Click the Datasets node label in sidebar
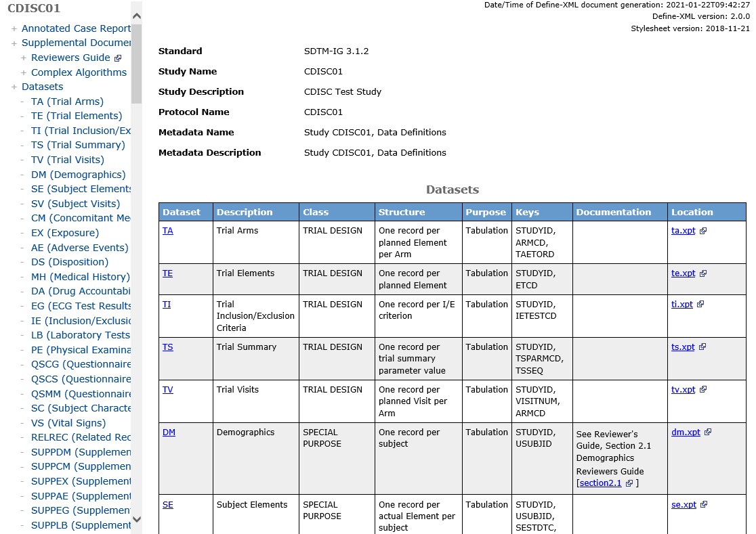The height and width of the screenshot is (534, 756). click(43, 87)
